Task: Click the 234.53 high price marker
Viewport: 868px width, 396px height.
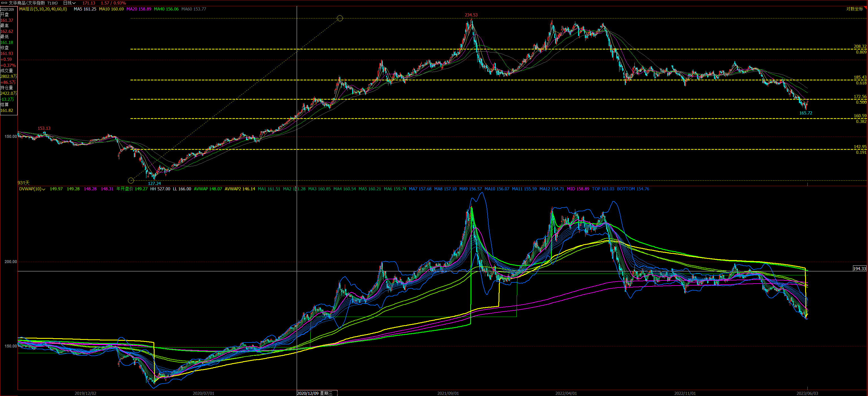Action: pyautogui.click(x=471, y=15)
